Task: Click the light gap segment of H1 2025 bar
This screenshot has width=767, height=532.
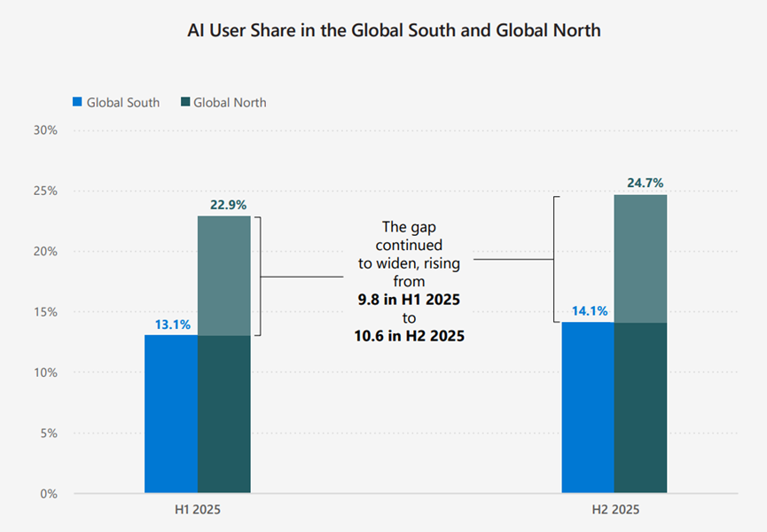Action: (223, 275)
